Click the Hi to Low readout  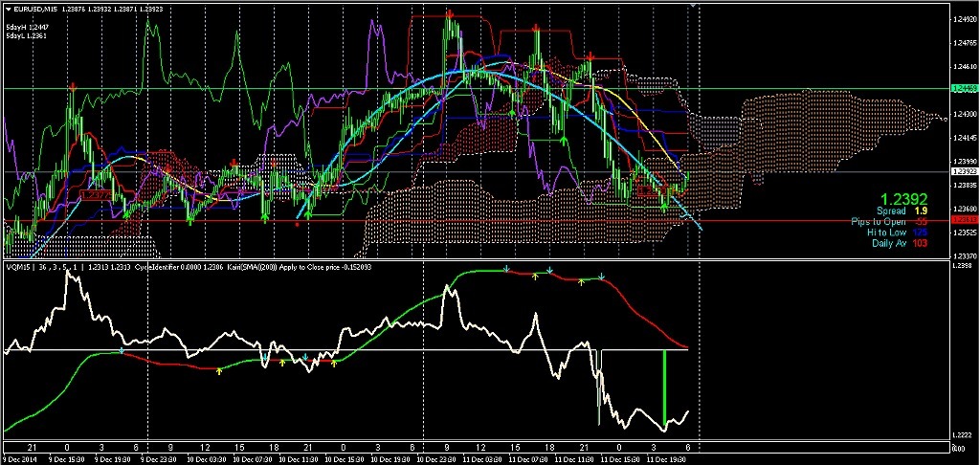coord(896,232)
